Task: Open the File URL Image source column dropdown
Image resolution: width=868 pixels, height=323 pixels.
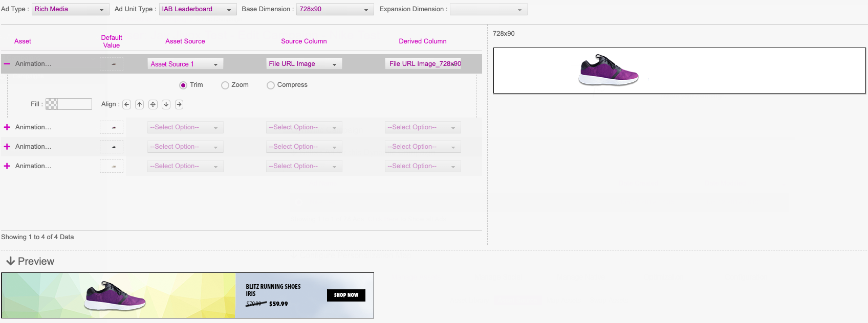Action: 303,64
